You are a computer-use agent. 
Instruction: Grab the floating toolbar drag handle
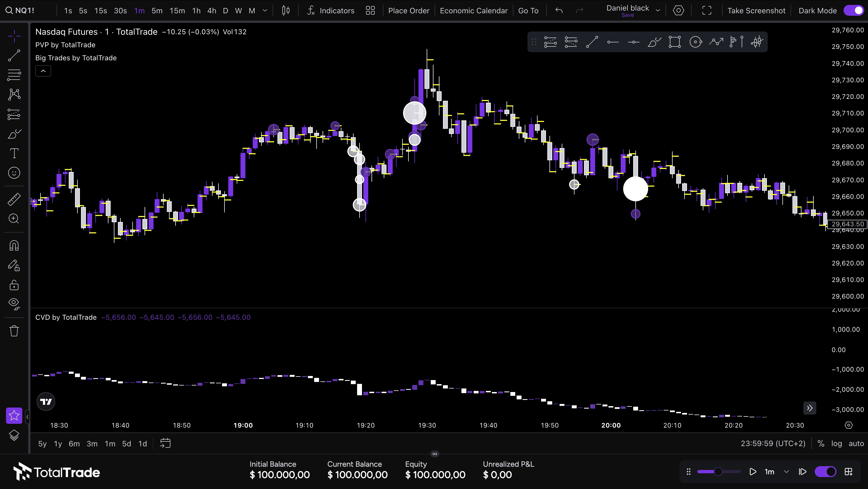tap(534, 42)
